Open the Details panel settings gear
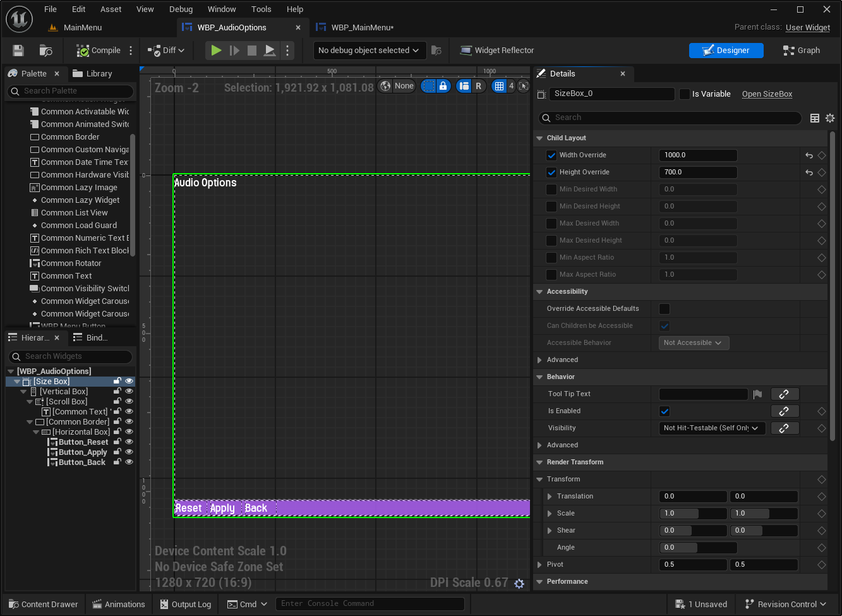This screenshot has height=616, width=842. click(830, 118)
